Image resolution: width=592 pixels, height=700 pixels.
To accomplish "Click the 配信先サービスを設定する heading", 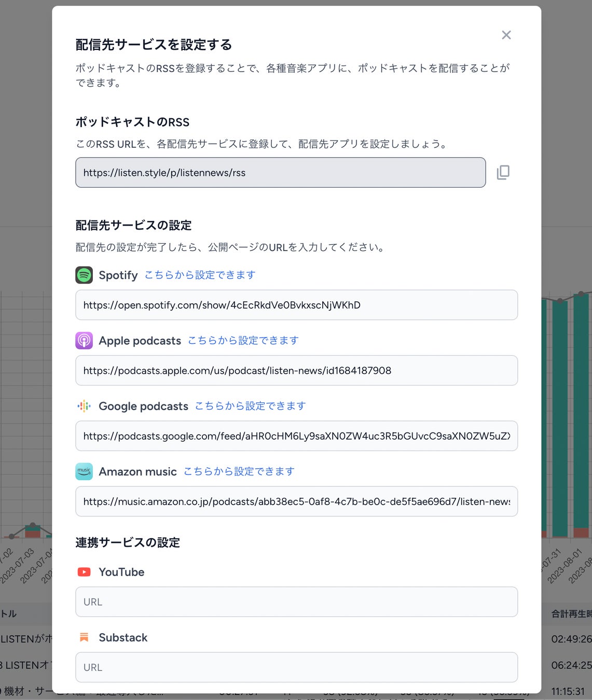I will tap(154, 45).
